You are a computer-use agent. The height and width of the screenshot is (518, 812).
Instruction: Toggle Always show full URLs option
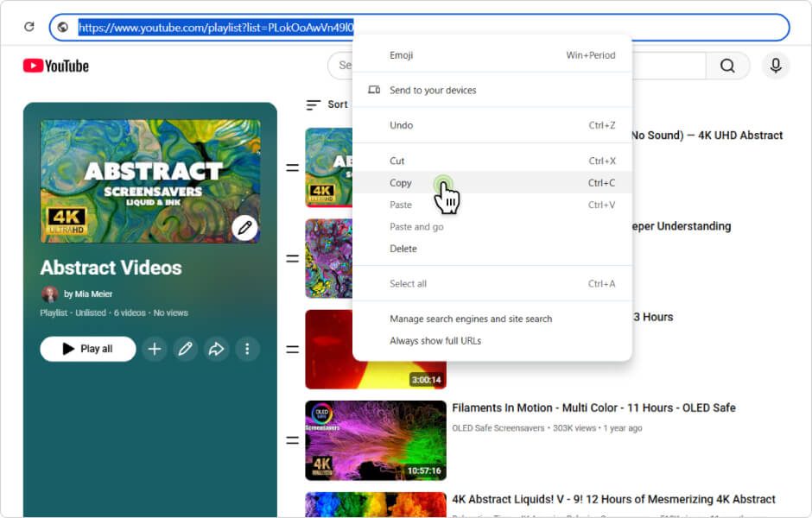tap(435, 341)
